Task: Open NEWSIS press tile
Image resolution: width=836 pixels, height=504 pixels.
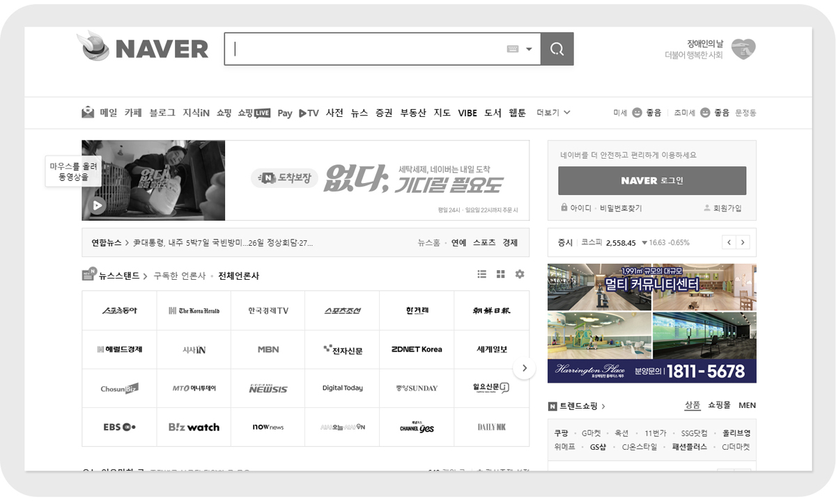Action: [268, 388]
